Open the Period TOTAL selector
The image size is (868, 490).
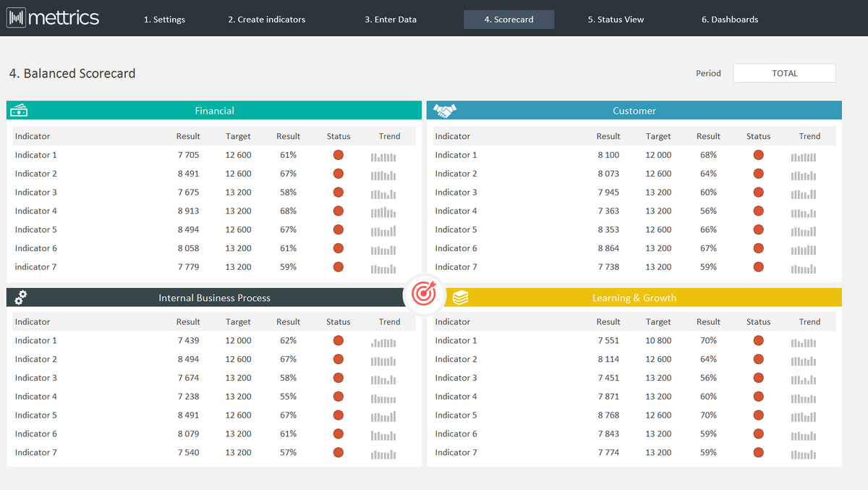(784, 72)
